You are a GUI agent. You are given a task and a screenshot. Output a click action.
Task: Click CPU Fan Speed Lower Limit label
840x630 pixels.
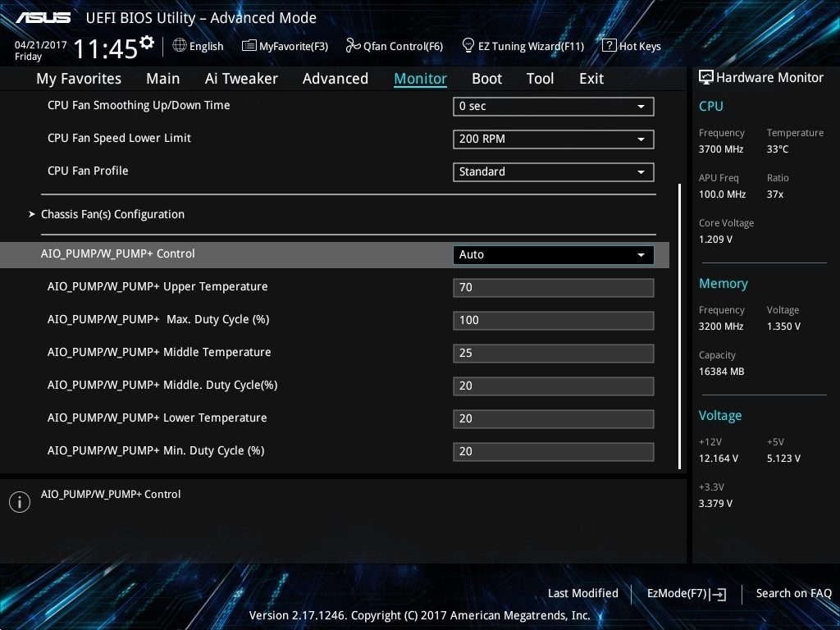(x=119, y=138)
